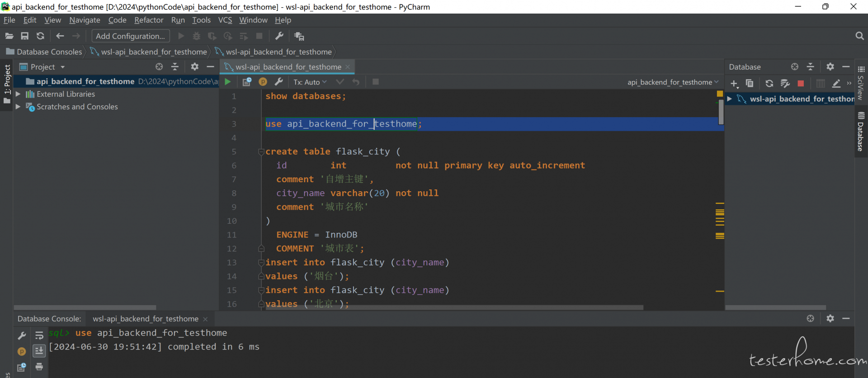Print console output with printer icon

click(39, 367)
